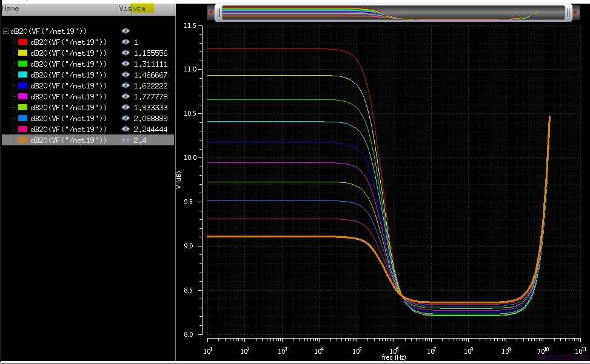Image resolution: width=590 pixels, height=364 pixels.
Task: Click the eye icon of the 2.4 trace
Action: pos(126,140)
